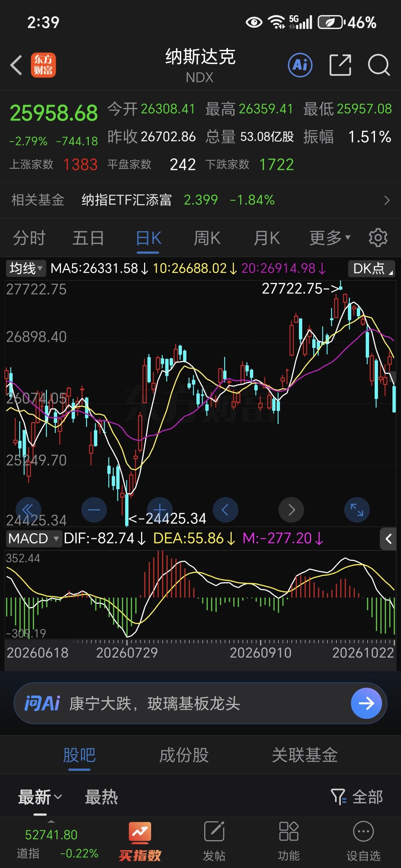Tap the DIF:-82.74 readout

point(104,538)
